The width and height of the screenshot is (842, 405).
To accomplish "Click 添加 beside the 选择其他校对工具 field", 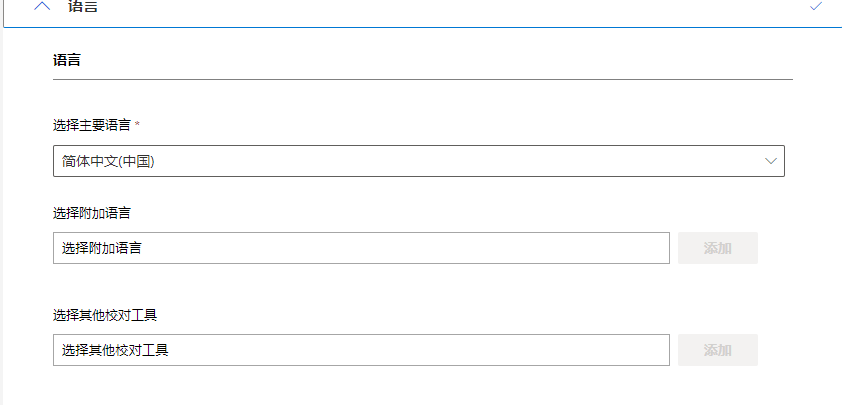I will tap(717, 350).
